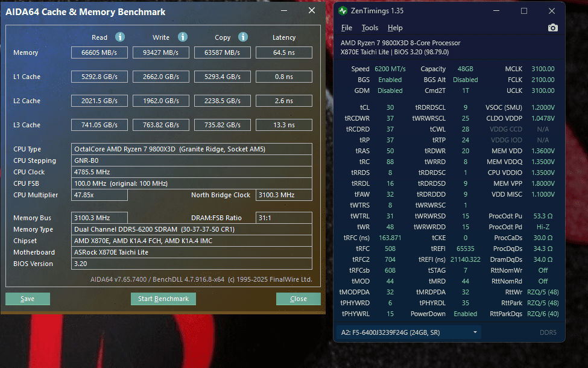Select Memory Write value 93427 MB/s
The image size is (588, 368).
pos(161,52)
